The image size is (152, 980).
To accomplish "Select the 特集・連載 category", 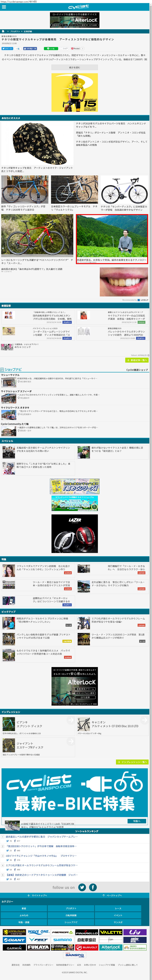I will click(24, 922).
